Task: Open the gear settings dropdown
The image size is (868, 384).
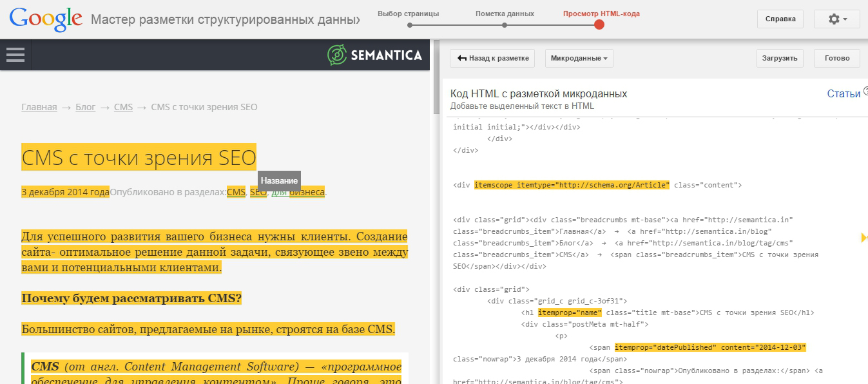Action: click(836, 19)
